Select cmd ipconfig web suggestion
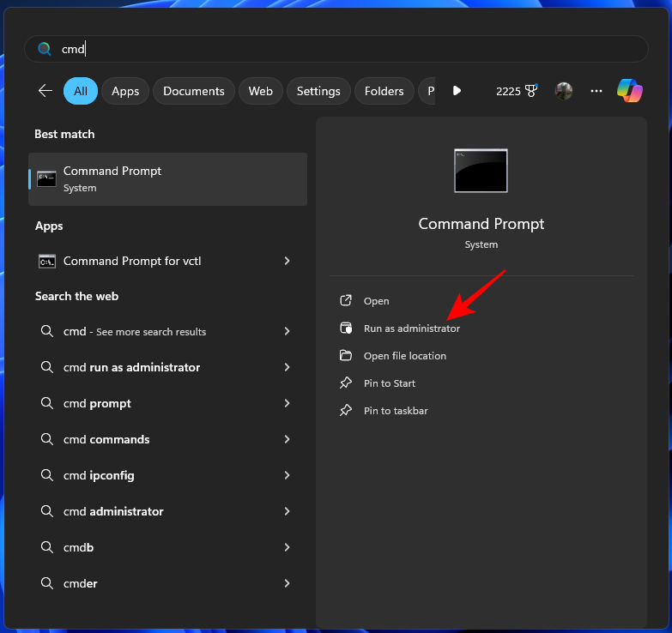This screenshot has height=633, width=672. 167,475
